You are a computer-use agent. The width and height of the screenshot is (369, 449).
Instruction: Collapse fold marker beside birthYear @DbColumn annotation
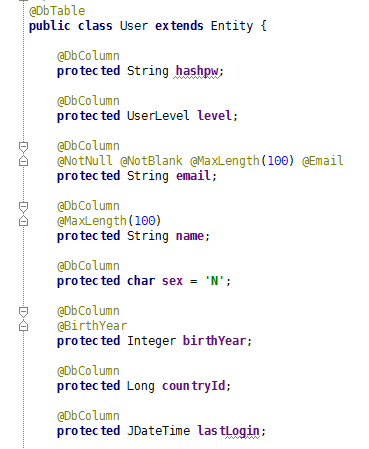tap(23, 311)
